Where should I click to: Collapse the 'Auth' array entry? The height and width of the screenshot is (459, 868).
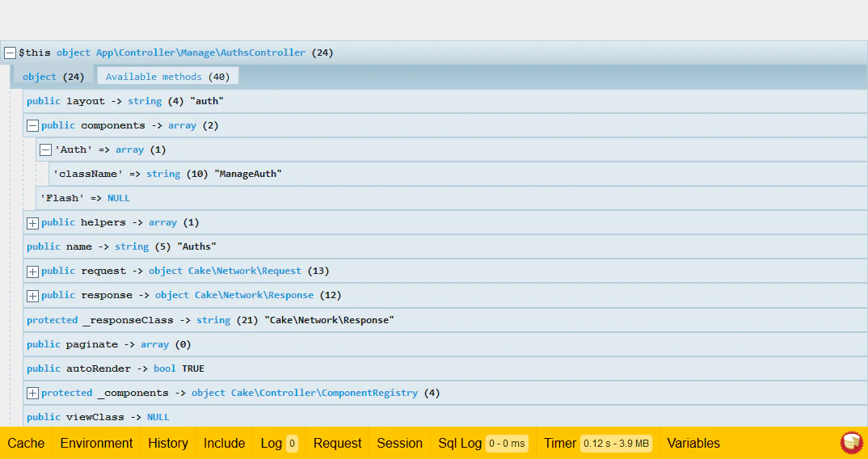pyautogui.click(x=46, y=150)
